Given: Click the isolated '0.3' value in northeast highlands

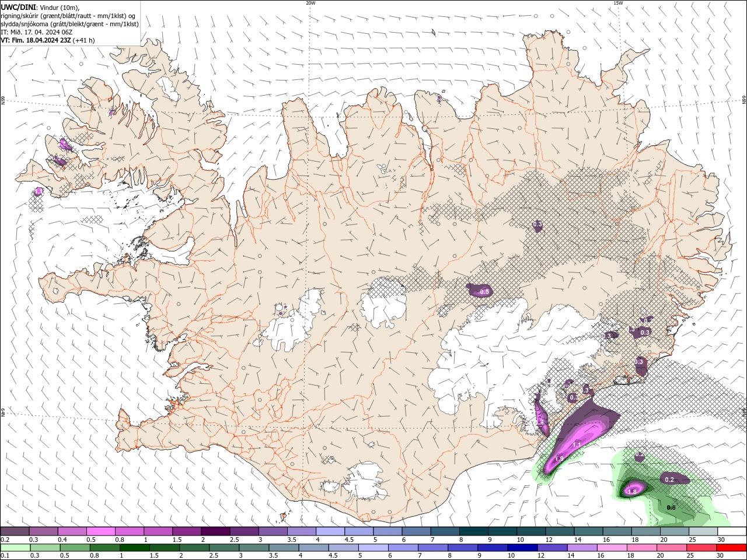Looking at the screenshot, I should (537, 225).
